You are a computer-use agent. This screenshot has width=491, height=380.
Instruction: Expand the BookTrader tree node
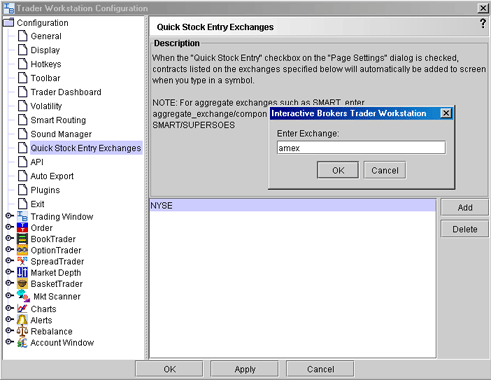click(10, 238)
